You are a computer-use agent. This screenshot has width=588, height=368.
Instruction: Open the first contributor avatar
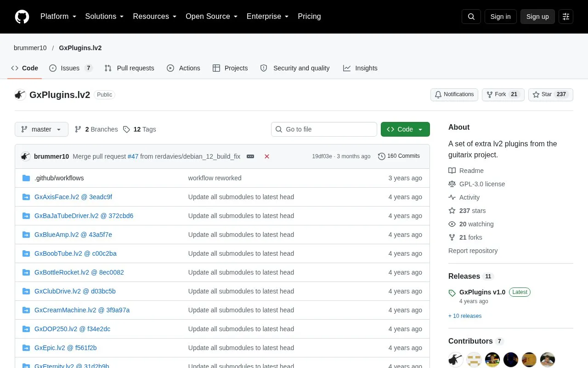point(456,360)
